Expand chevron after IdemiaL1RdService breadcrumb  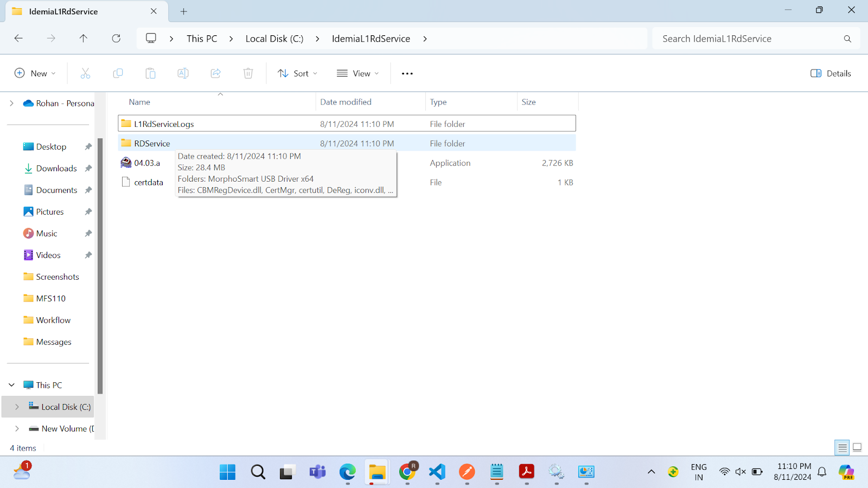tap(425, 38)
